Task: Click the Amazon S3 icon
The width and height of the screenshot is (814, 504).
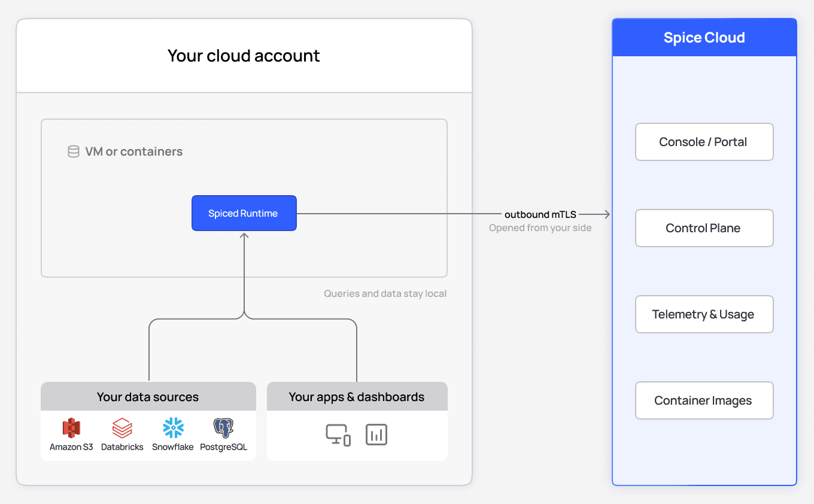Action: pyautogui.click(x=71, y=428)
